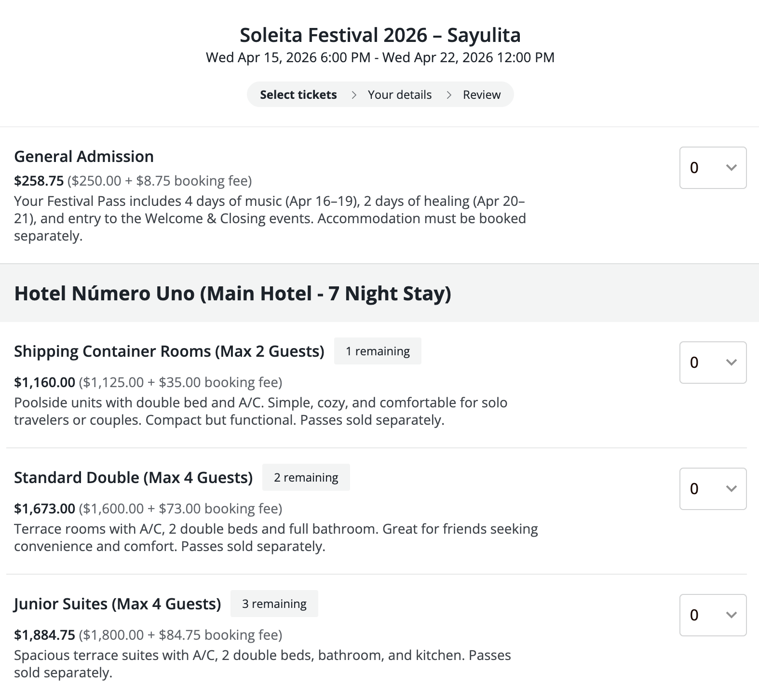Click chevron after "Select tickets" step

354,95
